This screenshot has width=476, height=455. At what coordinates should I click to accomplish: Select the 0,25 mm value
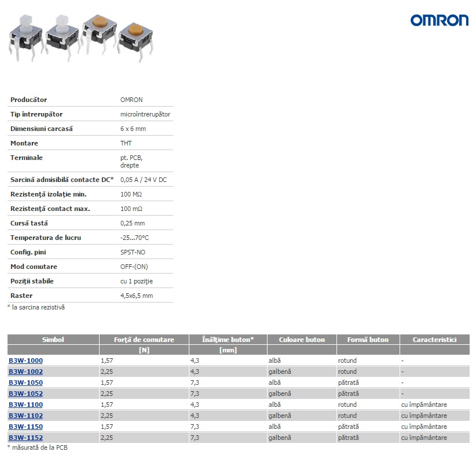pos(133,223)
